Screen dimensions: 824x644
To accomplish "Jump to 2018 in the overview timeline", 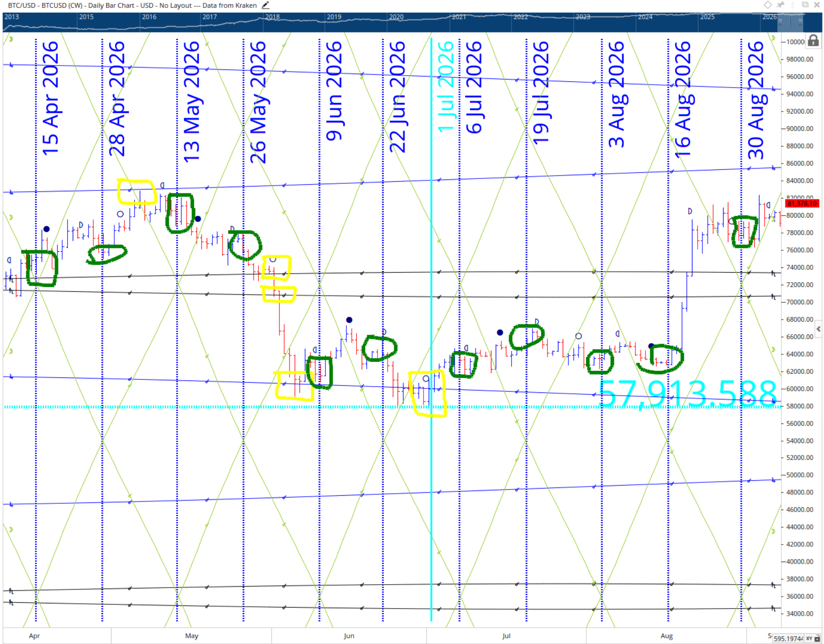I will tap(272, 17).
